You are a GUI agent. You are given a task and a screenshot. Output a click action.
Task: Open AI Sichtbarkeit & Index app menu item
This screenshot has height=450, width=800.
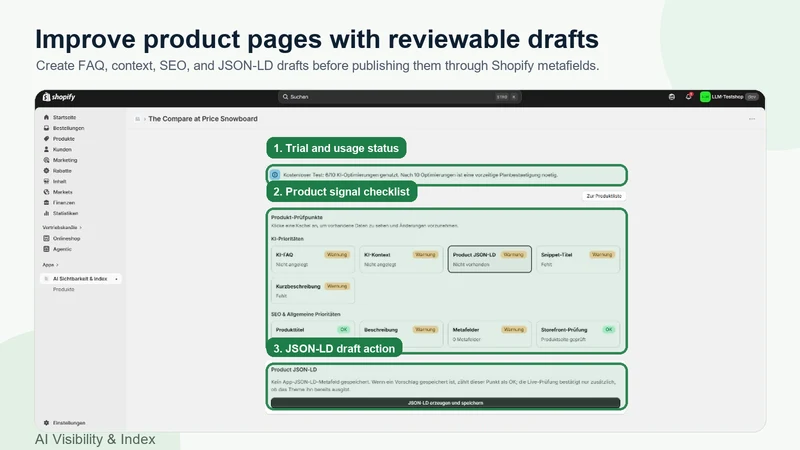pyautogui.click(x=81, y=279)
